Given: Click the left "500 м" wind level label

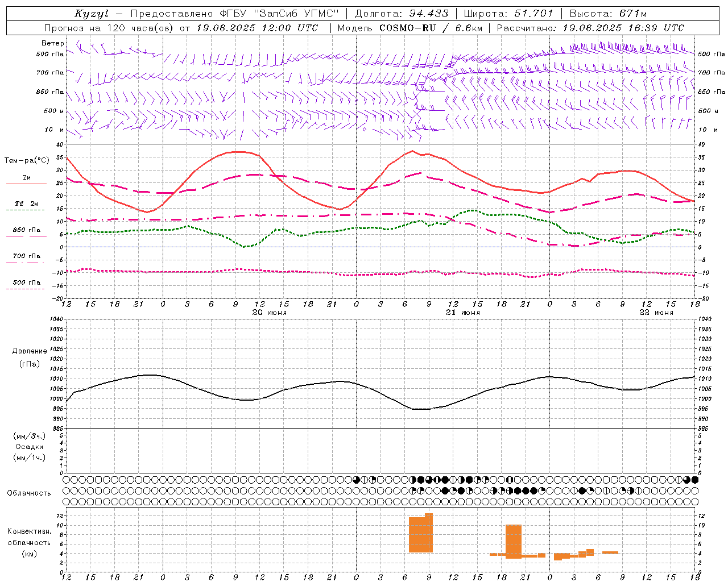Looking at the screenshot, I should [54, 111].
